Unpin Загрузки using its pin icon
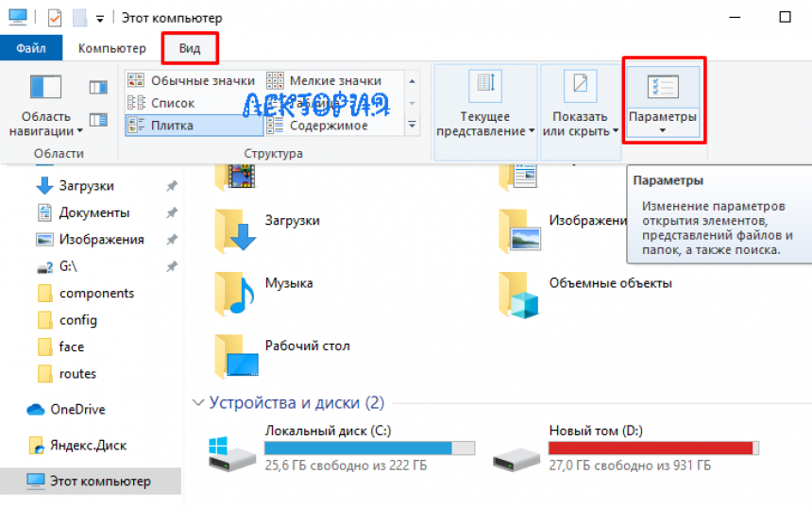The image size is (812, 508). (172, 186)
